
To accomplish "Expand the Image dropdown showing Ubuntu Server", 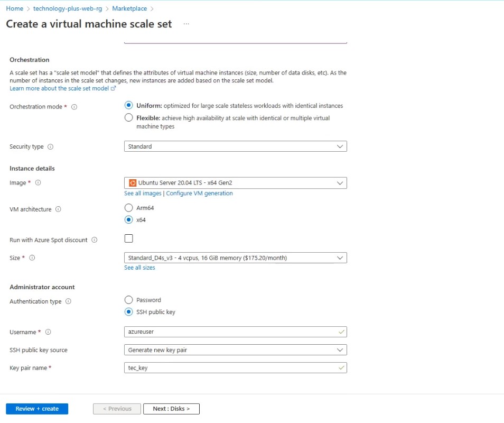I will click(235, 183).
